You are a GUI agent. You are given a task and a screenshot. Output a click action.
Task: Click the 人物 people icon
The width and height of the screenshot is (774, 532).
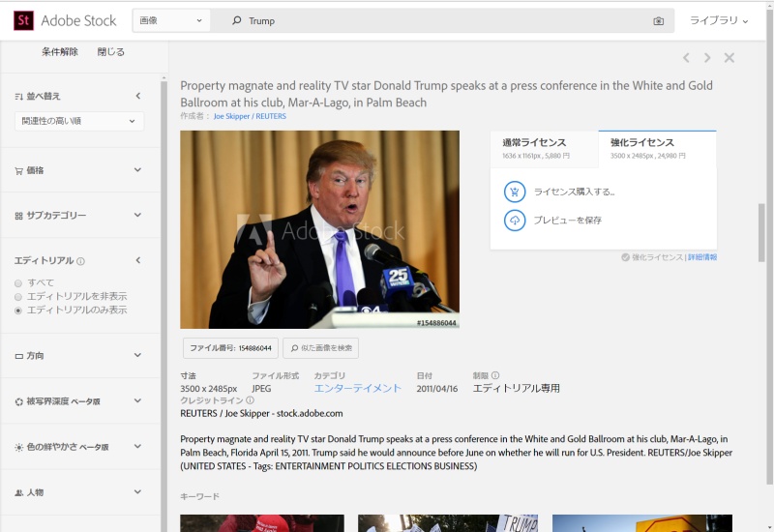coord(18,492)
